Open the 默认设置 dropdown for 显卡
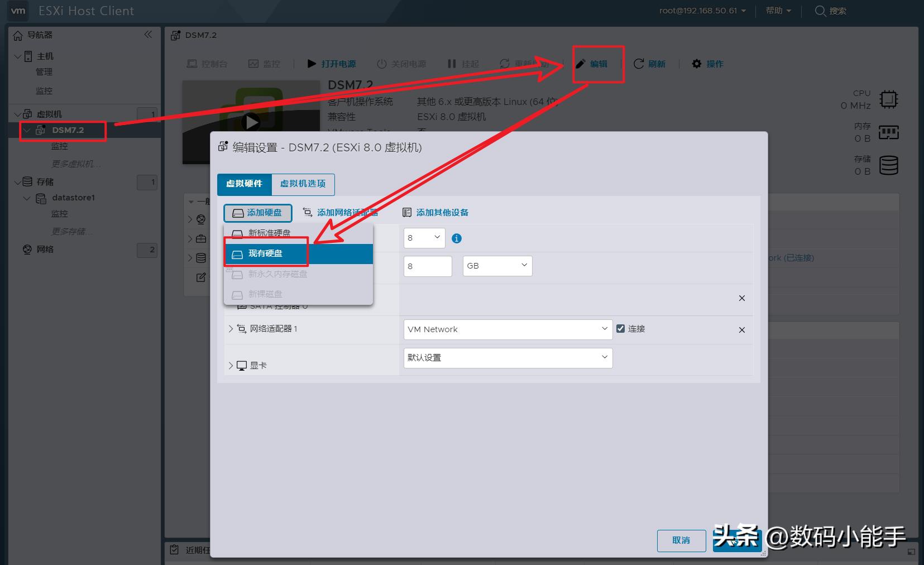924x565 pixels. tap(508, 358)
